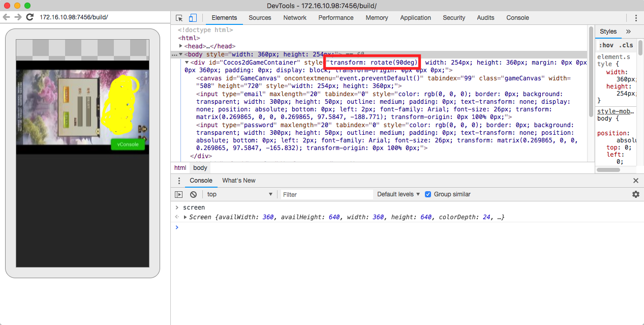Switch to the Performance tab
Image resolution: width=644 pixels, height=325 pixels.
click(336, 18)
